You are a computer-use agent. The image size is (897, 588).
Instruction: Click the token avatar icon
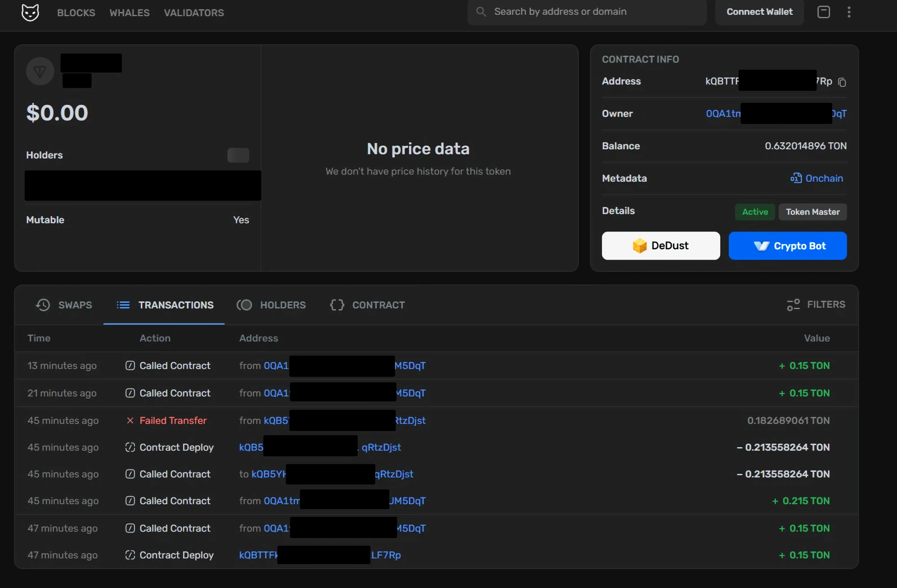click(40, 71)
